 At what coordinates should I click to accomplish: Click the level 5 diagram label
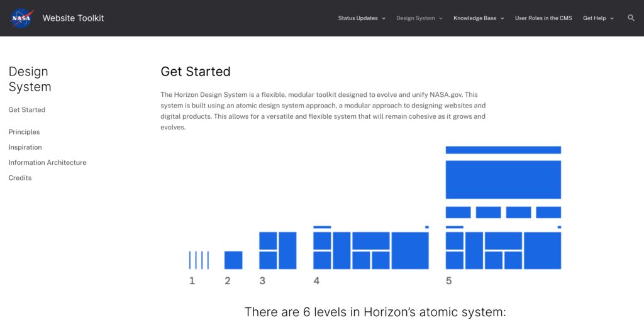tap(449, 281)
